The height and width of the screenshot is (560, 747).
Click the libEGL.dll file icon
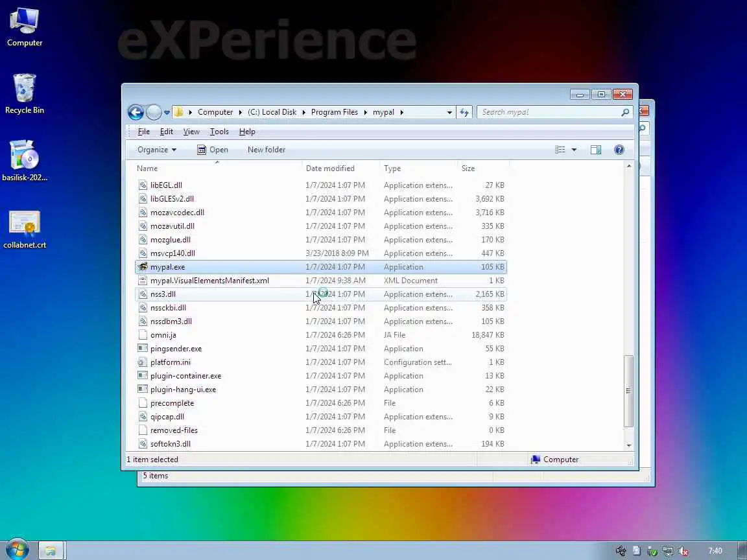point(143,185)
